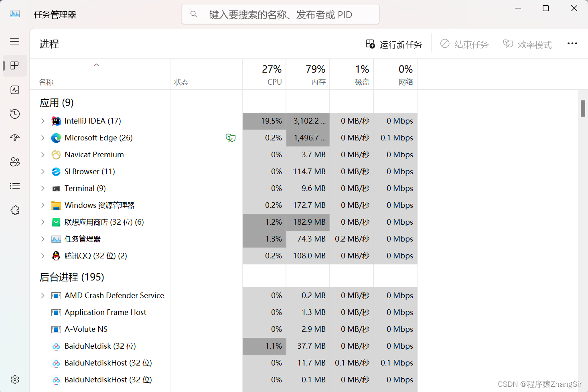The width and height of the screenshot is (588, 392).
Task: Click A-Volute NS's 2.9 MB memory value
Action: (x=314, y=329)
